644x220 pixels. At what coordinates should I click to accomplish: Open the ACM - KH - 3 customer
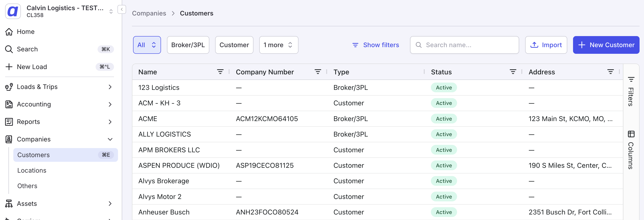[377, 103]
